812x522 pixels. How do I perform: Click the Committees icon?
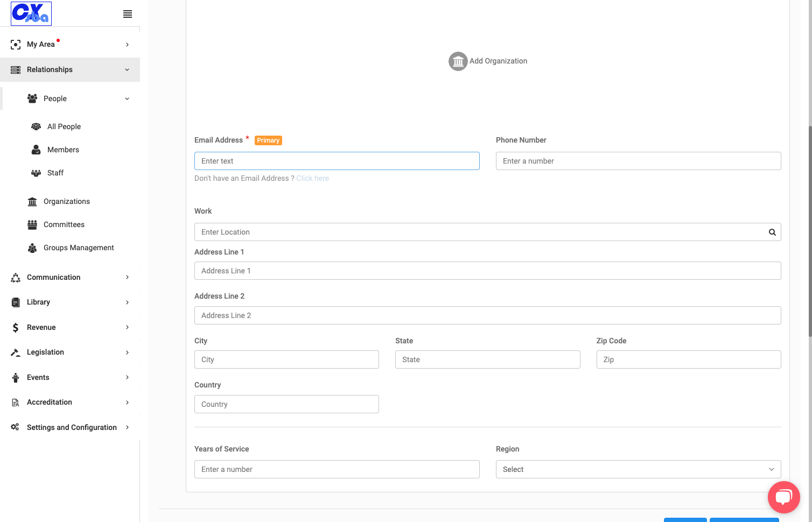[x=32, y=224]
